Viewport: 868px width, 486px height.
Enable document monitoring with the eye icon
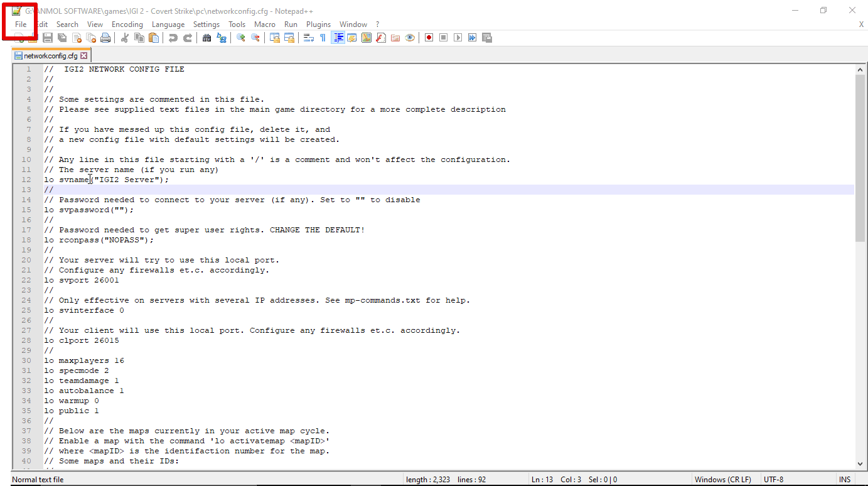coord(410,37)
